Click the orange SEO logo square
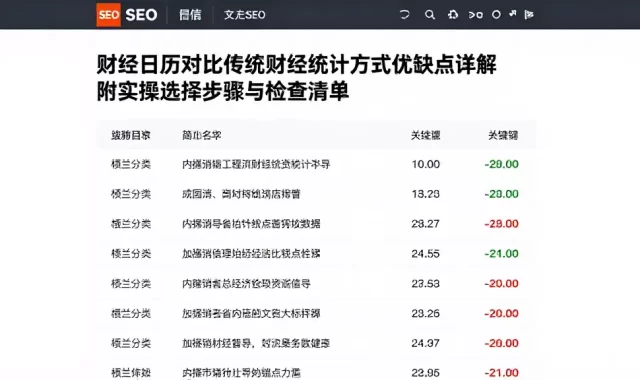The image size is (640, 380). (109, 15)
